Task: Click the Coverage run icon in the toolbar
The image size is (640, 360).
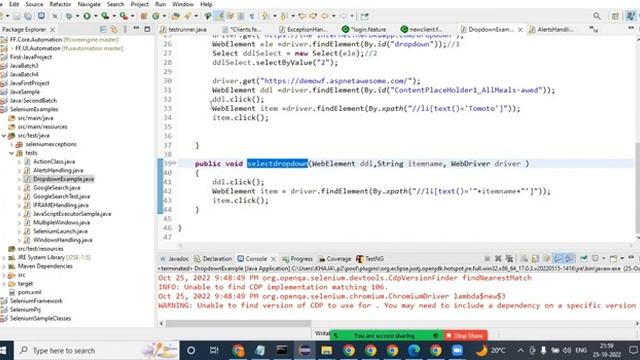Action: pos(105,16)
